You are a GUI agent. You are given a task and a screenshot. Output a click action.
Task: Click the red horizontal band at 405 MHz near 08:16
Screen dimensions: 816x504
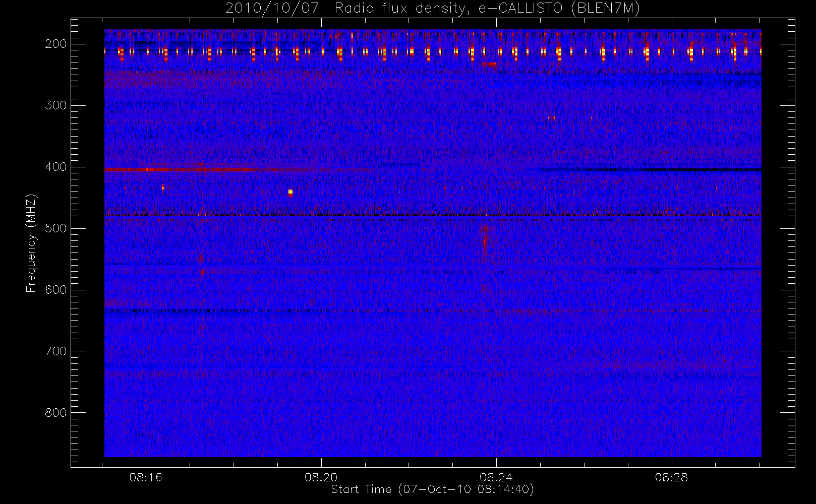point(182,170)
